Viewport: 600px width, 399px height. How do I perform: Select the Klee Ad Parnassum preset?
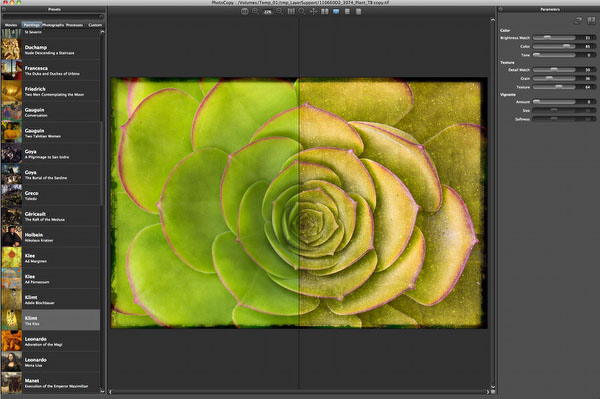(x=50, y=278)
